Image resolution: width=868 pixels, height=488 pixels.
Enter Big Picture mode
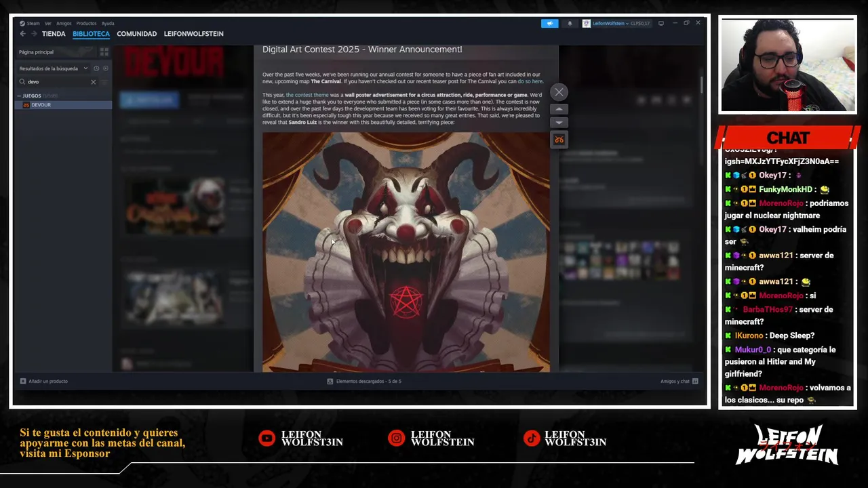pos(661,23)
